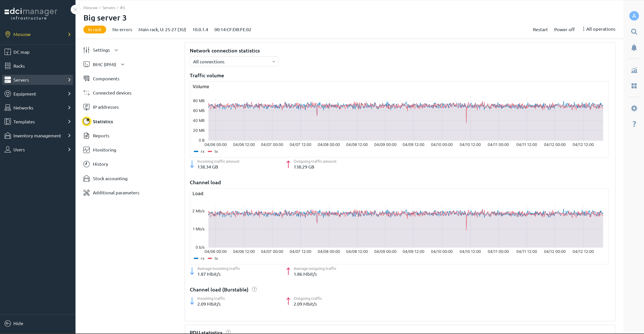Close server card with X button
Screen dimensions: 644x334
75,10
